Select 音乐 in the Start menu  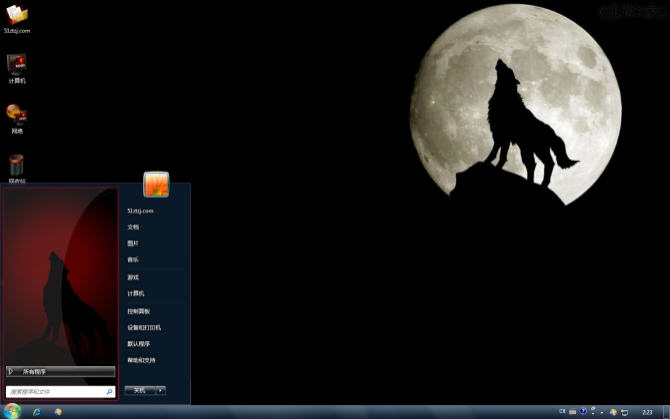pos(133,260)
